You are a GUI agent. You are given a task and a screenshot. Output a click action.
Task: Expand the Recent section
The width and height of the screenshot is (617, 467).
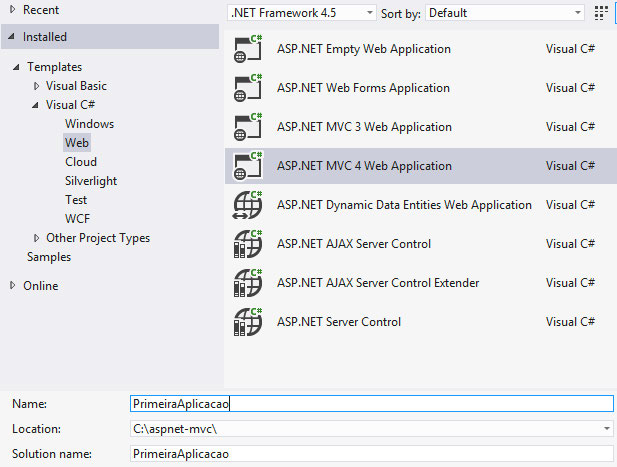pos(13,9)
